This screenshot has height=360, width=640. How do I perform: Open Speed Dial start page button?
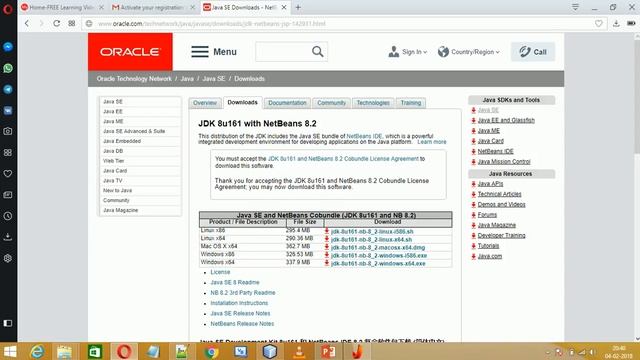point(72,24)
